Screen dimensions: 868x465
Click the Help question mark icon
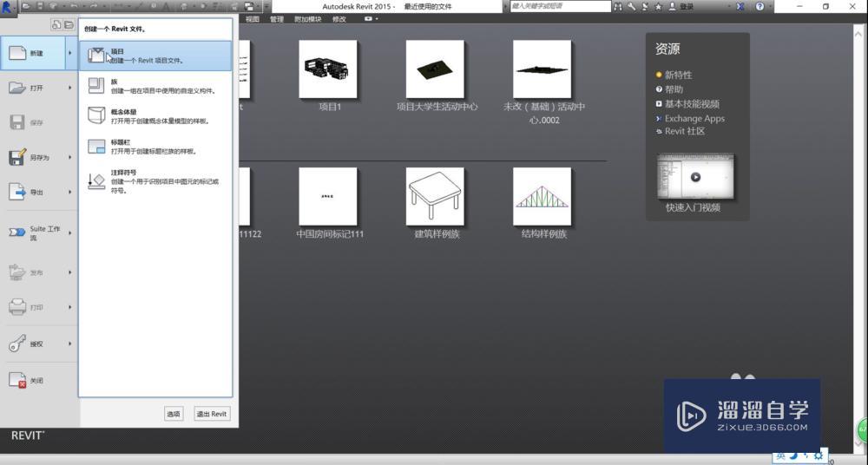pyautogui.click(x=759, y=7)
